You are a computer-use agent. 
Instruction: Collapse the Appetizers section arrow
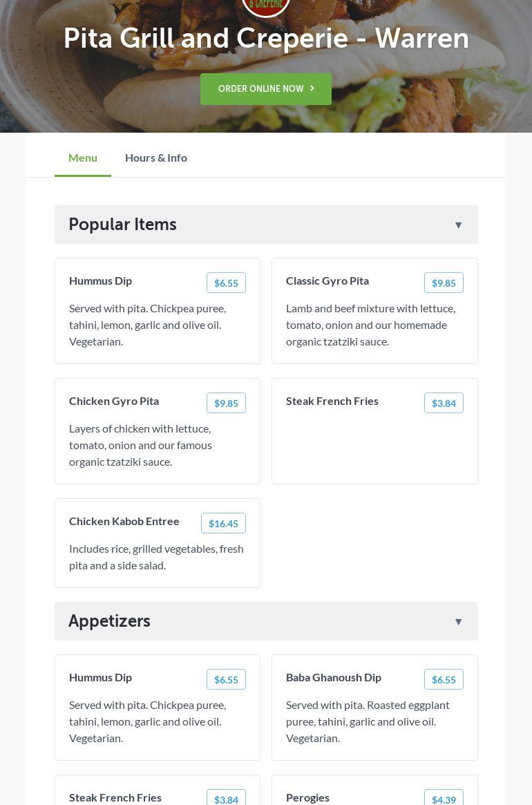click(458, 622)
